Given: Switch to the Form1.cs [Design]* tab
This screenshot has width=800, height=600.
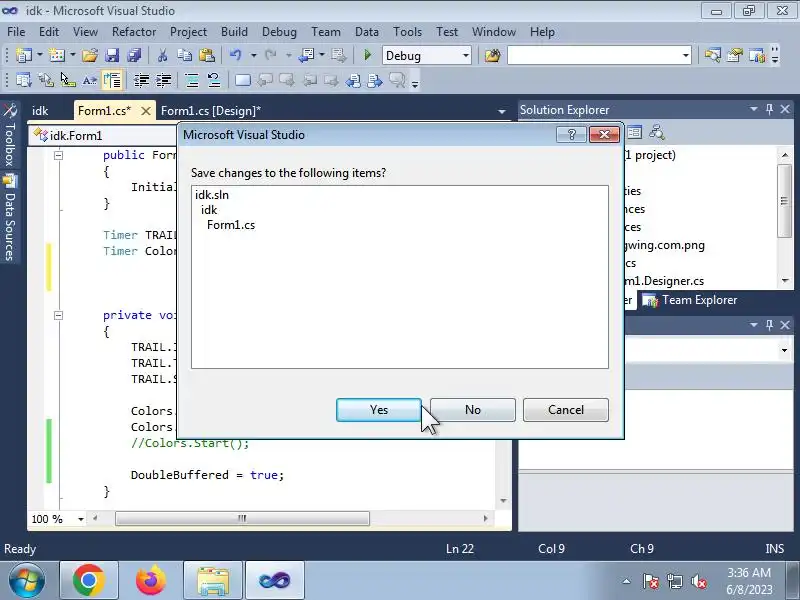Looking at the screenshot, I should click(x=211, y=111).
